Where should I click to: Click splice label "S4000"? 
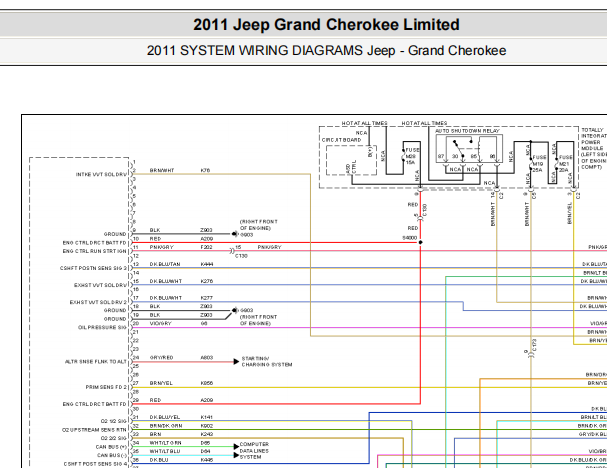click(410, 238)
